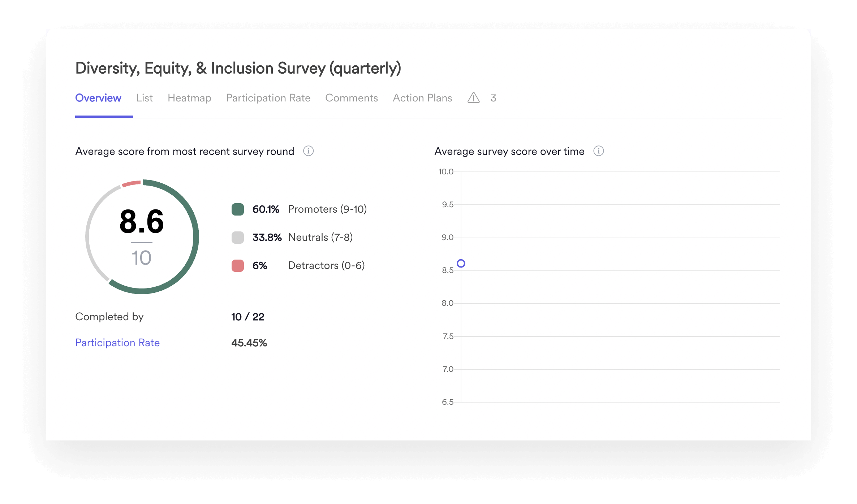The height and width of the screenshot is (504, 857).
Task: Open the Comments tab
Action: point(351,98)
